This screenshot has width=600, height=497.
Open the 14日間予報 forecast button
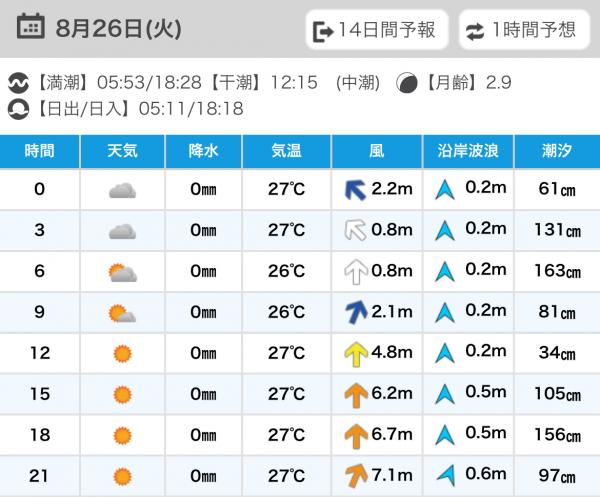coord(377,30)
